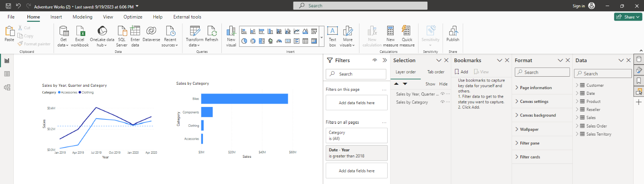Screen dimensions: 644x184
Task: Click Show in Selection pane
Action: tap(430, 84)
